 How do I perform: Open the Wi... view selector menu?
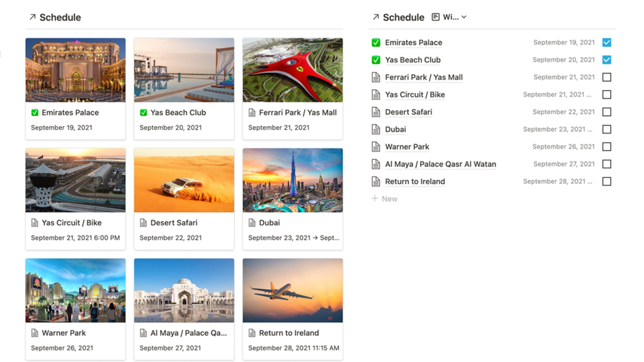[x=450, y=17]
